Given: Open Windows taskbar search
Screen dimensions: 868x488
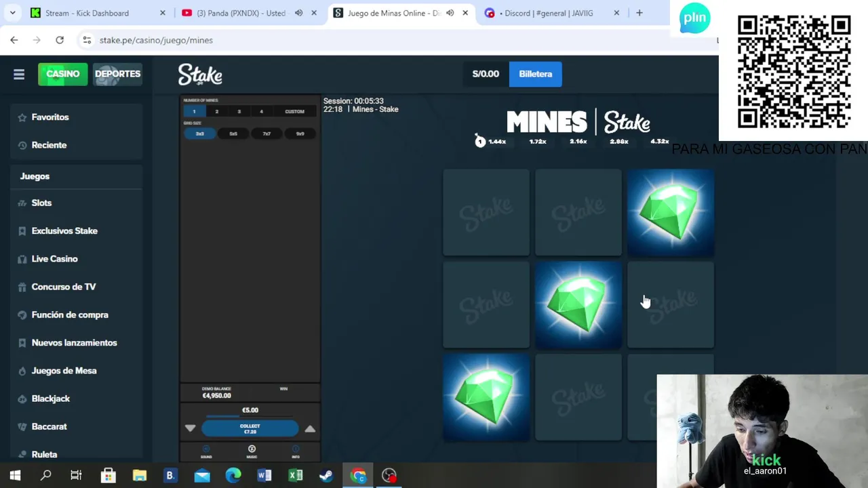Looking at the screenshot, I should 46,476.
